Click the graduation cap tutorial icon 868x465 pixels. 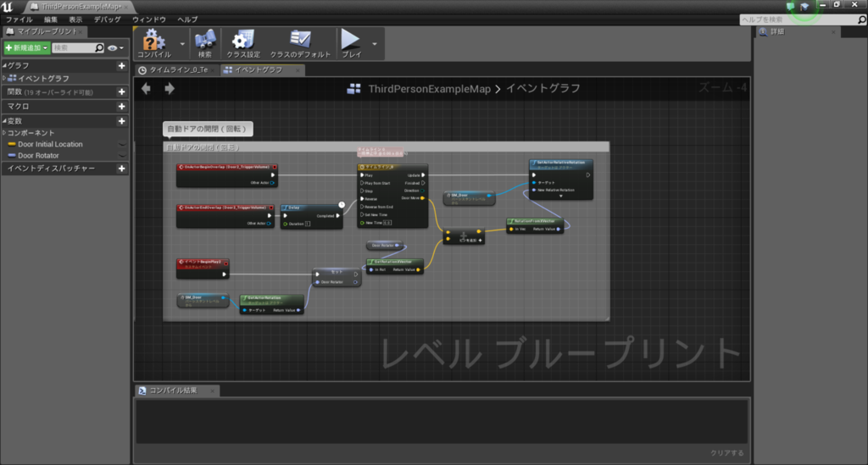(804, 6)
